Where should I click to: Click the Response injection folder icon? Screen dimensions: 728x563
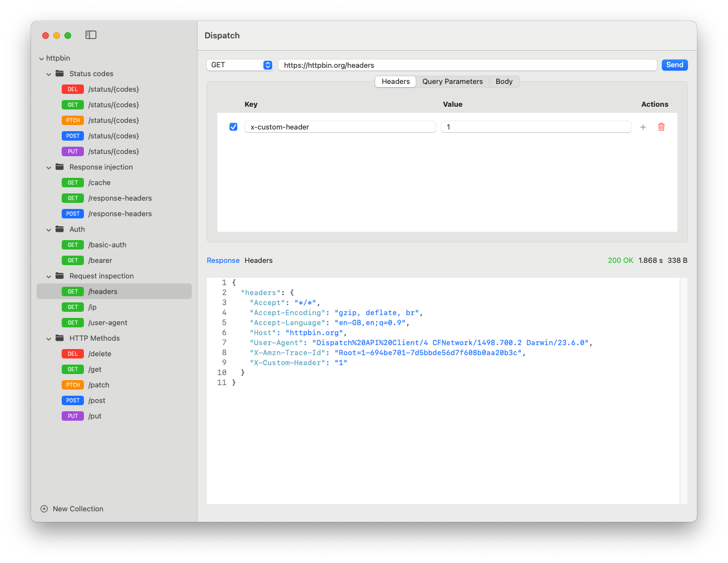tap(59, 167)
